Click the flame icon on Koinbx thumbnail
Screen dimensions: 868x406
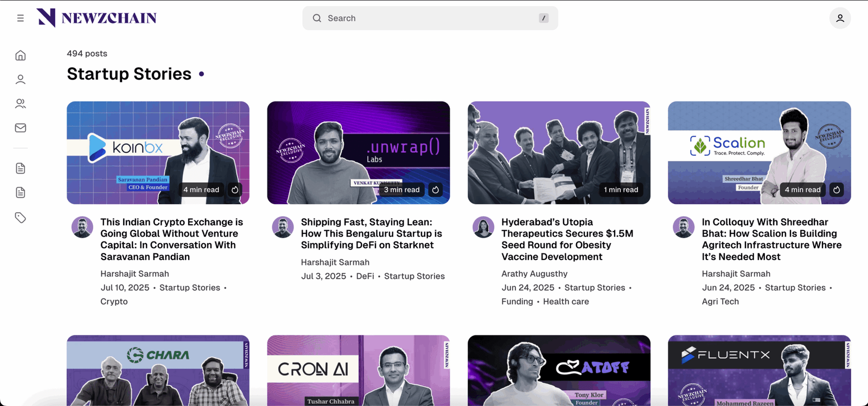235,190
